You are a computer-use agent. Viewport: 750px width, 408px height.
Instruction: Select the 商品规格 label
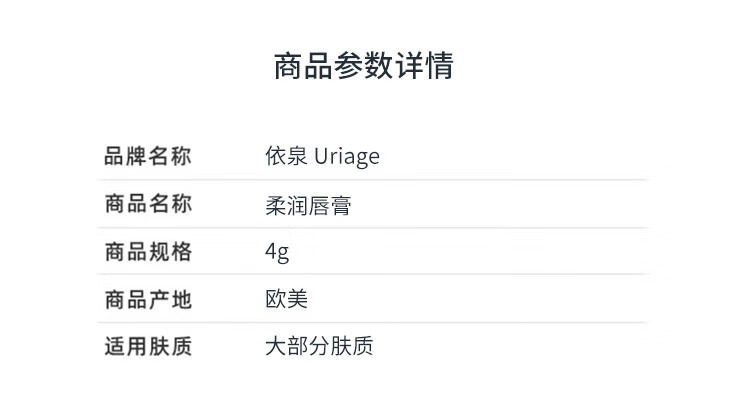148,252
